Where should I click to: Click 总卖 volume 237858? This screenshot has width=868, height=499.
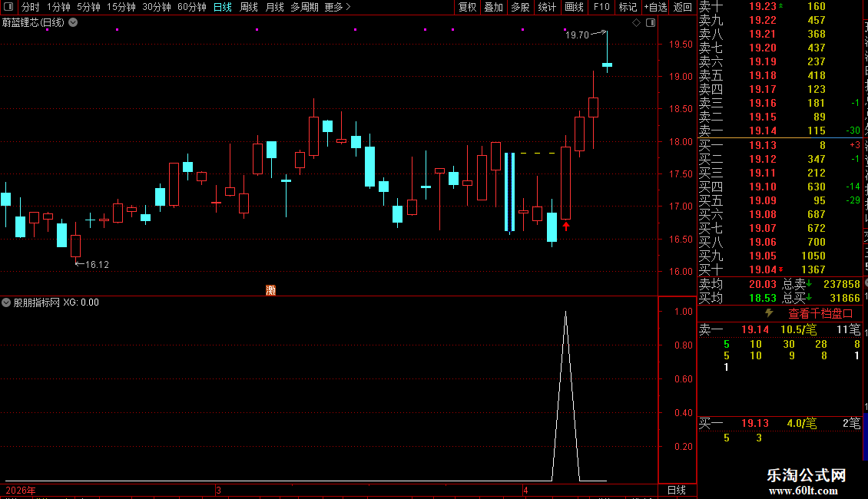point(841,284)
